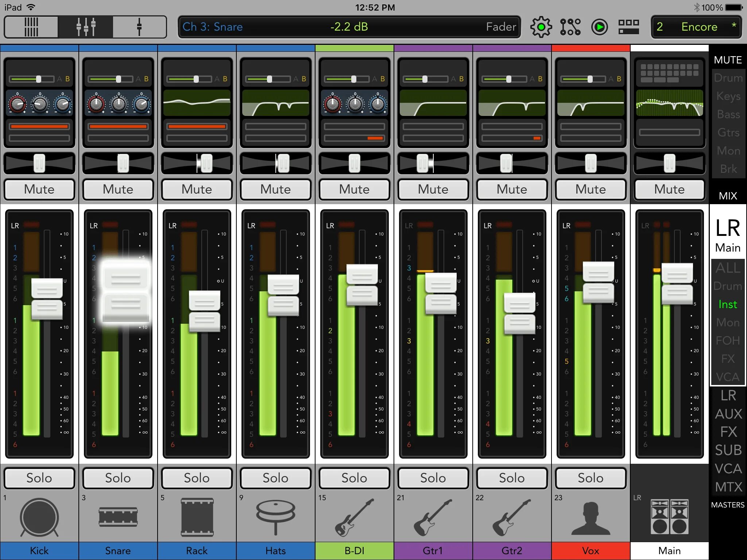
Task: Tap the Snare drum channel icon
Action: coord(118,517)
